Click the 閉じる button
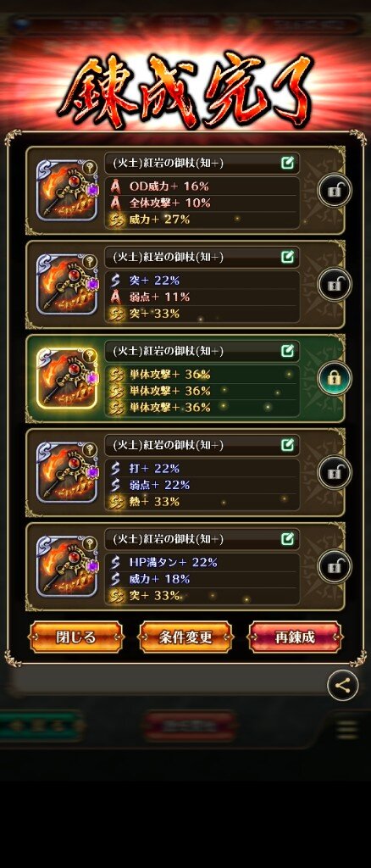 click(75, 637)
